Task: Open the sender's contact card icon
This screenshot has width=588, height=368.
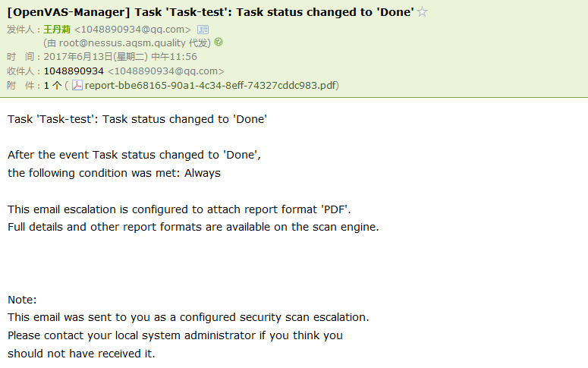Action: (x=203, y=29)
